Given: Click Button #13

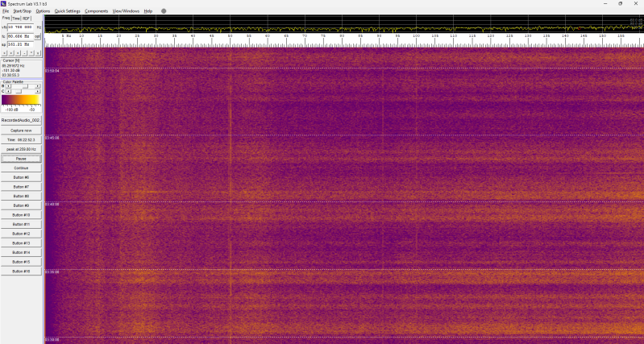Looking at the screenshot, I should tap(21, 243).
